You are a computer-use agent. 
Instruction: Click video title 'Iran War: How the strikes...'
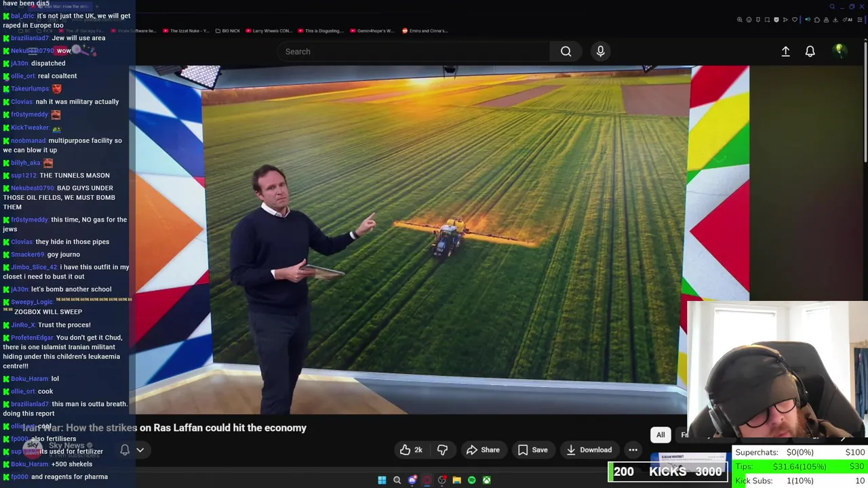pos(164,428)
